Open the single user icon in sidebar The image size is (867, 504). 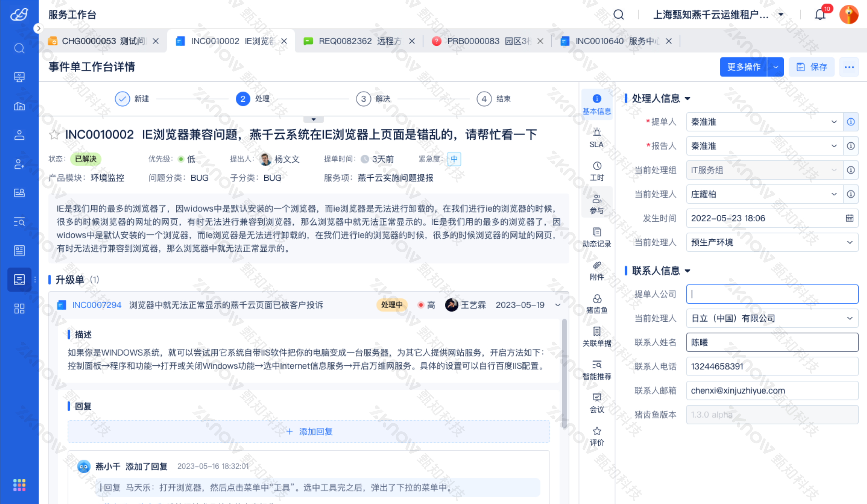pos(19,135)
